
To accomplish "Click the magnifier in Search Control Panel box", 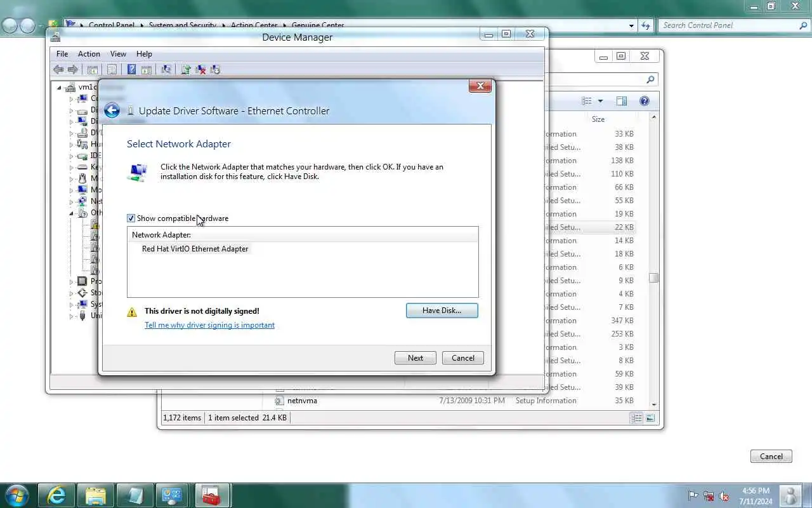I will point(803,25).
